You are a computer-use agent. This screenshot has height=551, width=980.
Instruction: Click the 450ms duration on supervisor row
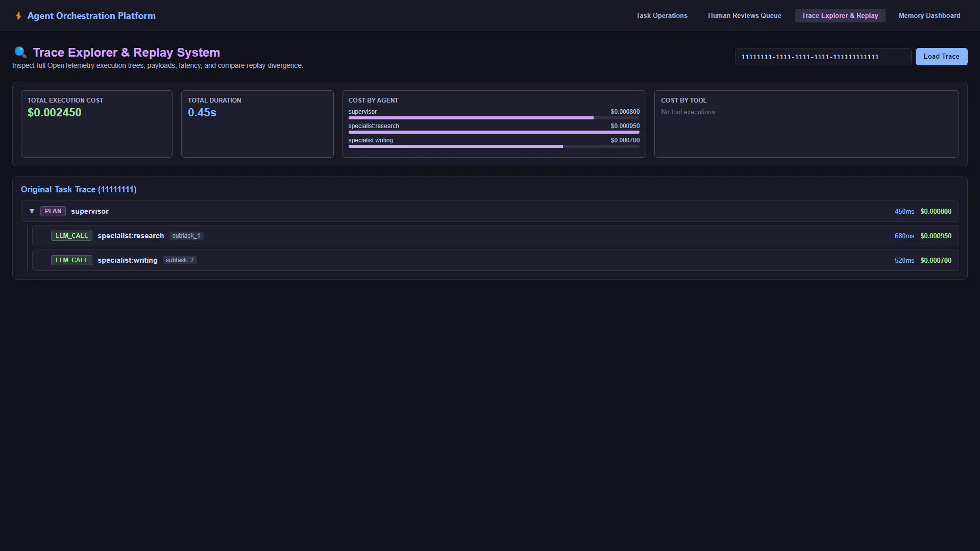(904, 211)
